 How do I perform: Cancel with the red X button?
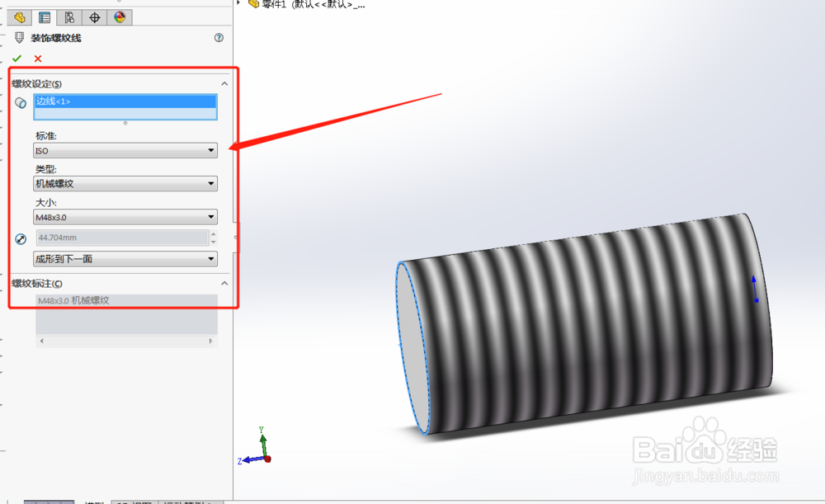[38, 59]
